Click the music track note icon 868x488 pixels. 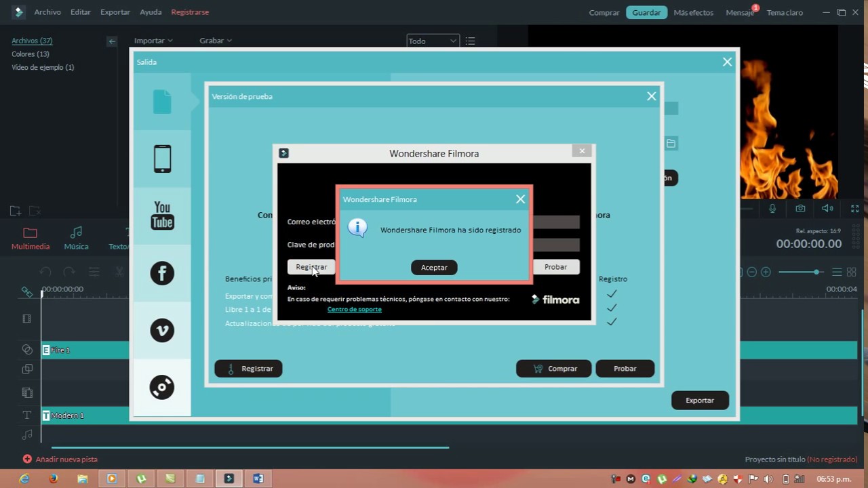click(x=27, y=434)
